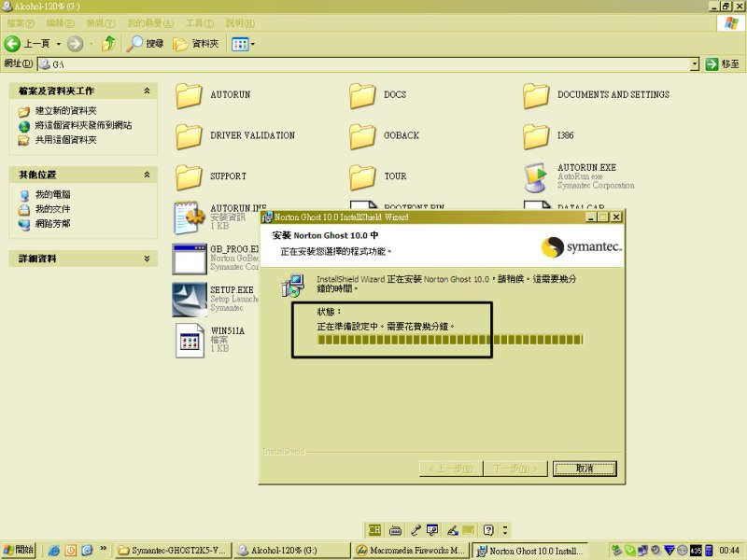
Task: Open the File (檔案) menu
Action: pyautogui.click(x=21, y=22)
